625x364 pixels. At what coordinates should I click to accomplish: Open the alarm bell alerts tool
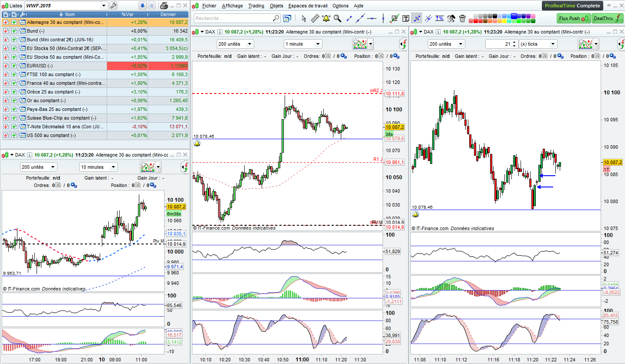pos(326,18)
